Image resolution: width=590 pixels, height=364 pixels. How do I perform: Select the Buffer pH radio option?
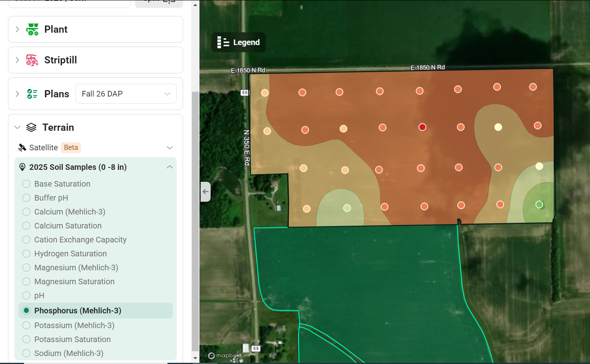click(26, 198)
